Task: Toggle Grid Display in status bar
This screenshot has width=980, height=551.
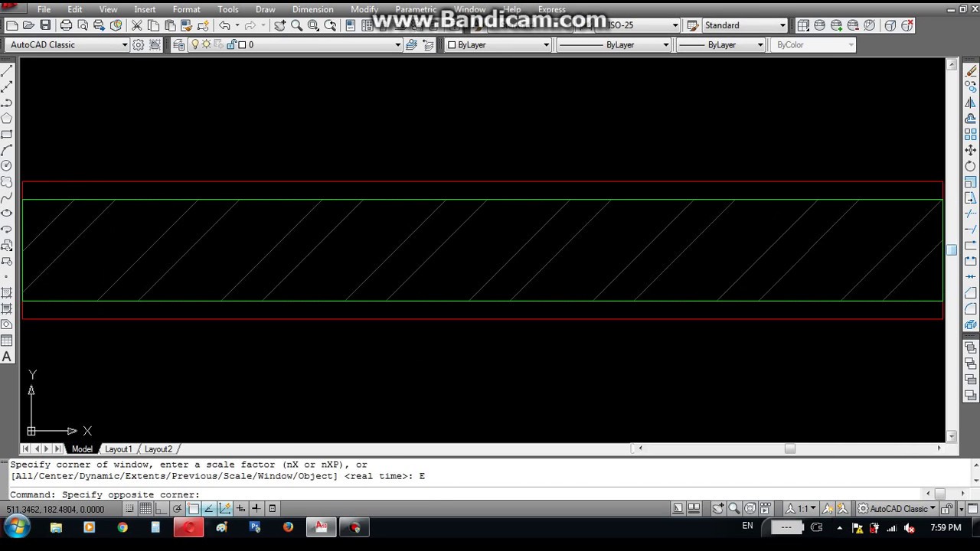Action: [145, 509]
